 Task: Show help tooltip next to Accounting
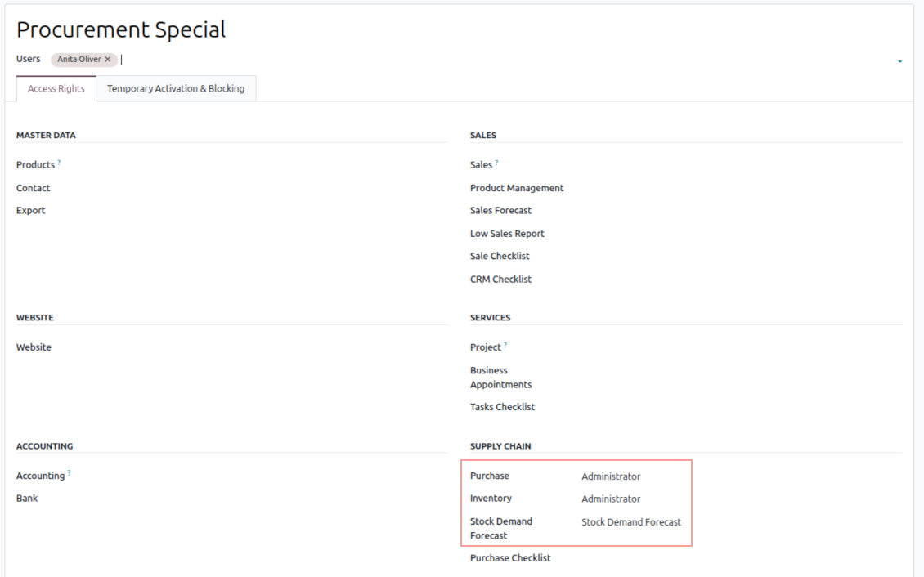69,473
